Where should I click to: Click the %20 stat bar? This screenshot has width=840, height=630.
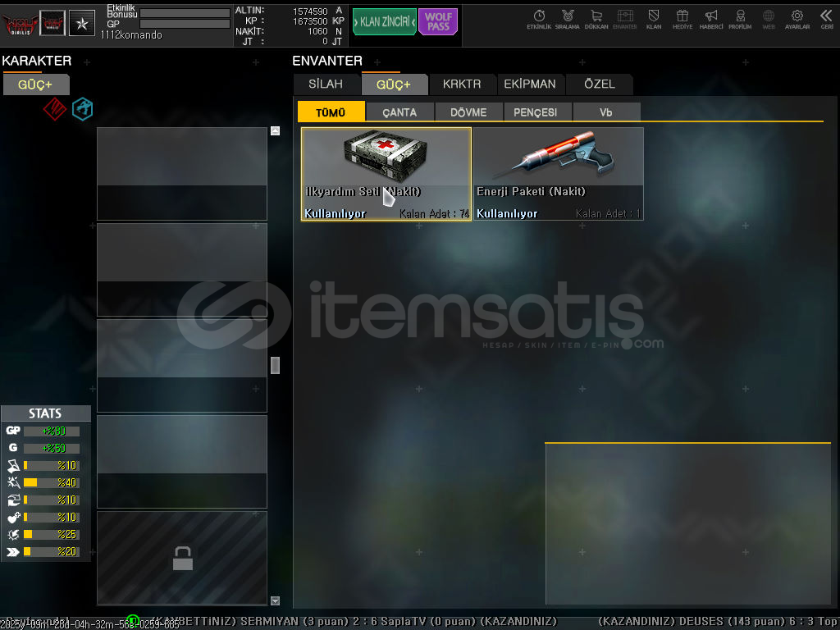coord(52,551)
